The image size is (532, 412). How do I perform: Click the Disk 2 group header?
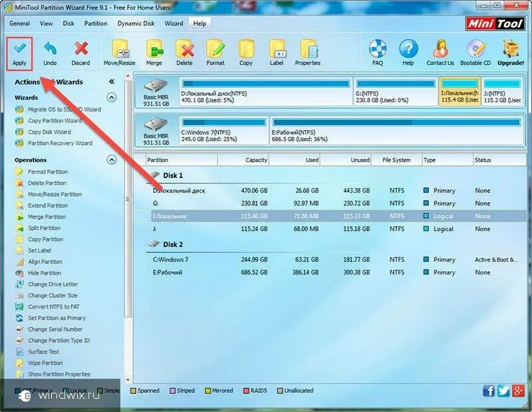[x=173, y=245]
